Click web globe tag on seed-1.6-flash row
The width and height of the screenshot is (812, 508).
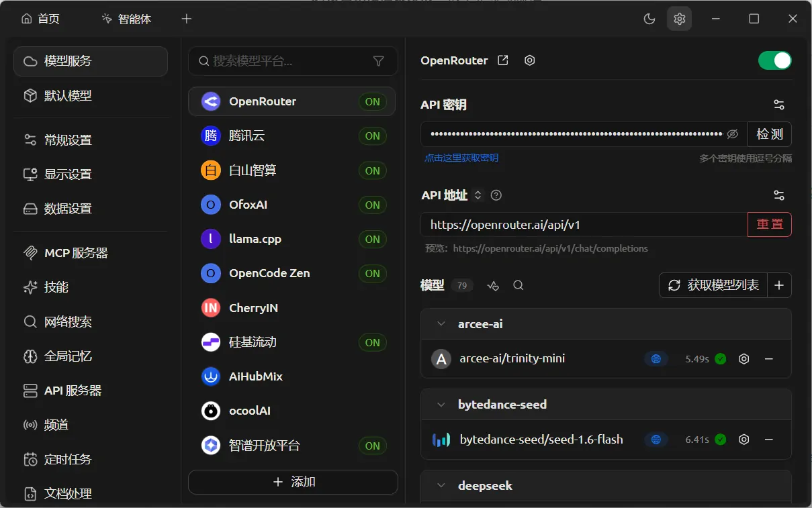[656, 440]
